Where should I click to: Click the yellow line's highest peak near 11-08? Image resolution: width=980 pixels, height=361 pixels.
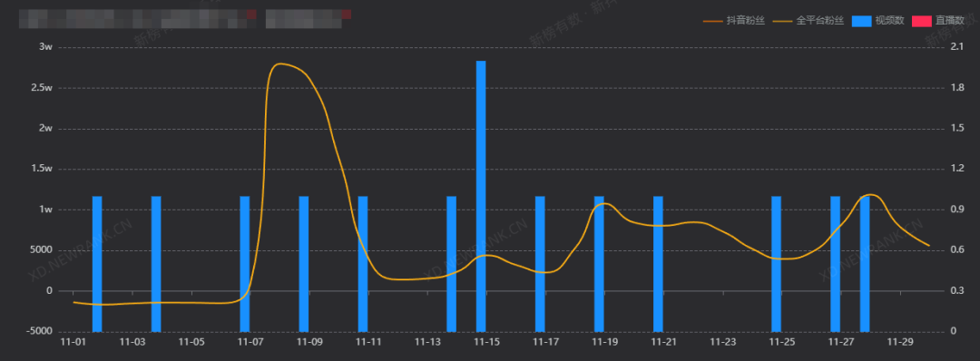coord(279,63)
